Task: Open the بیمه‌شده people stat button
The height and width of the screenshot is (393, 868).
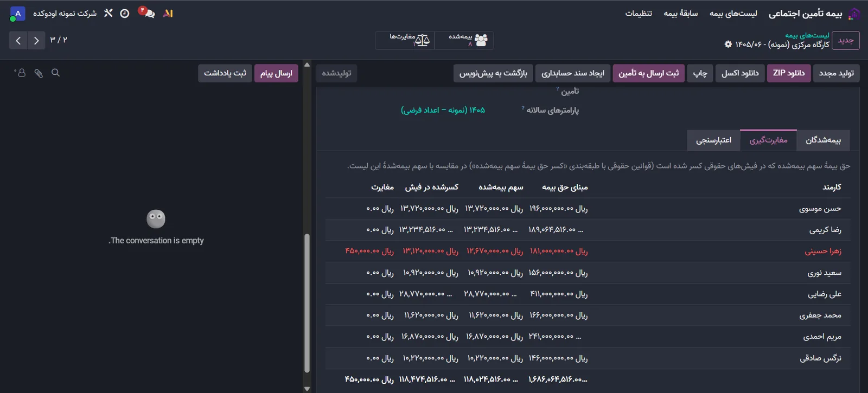Action: pos(464,40)
